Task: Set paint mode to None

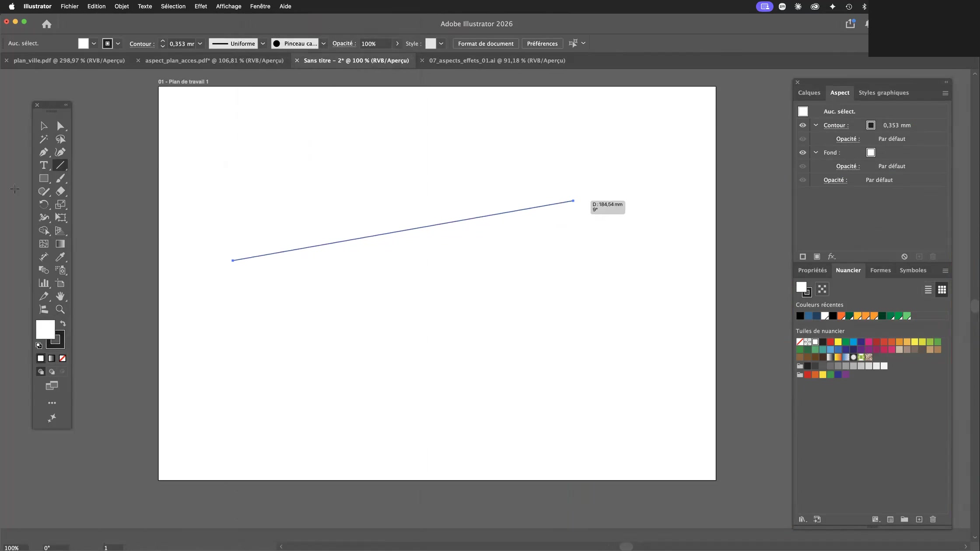Action: click(x=63, y=358)
